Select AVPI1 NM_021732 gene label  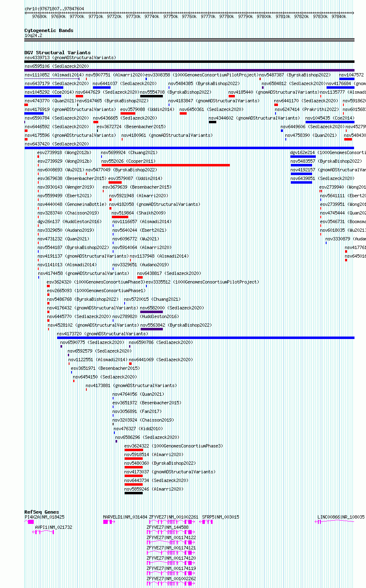point(54,527)
